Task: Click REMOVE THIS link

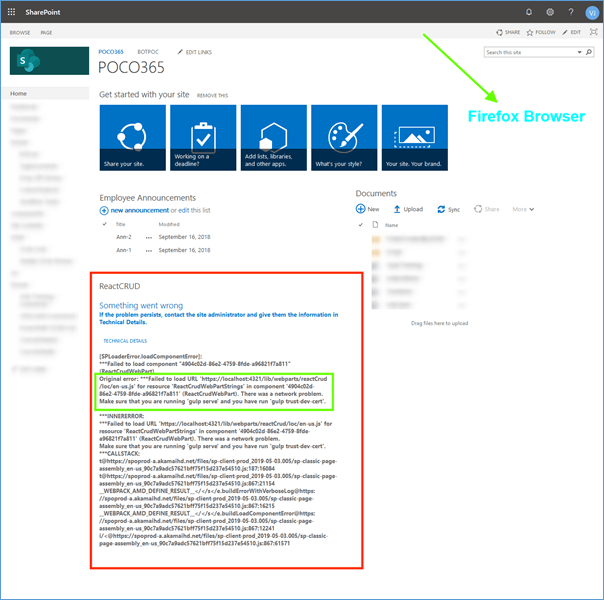Action: click(x=212, y=96)
